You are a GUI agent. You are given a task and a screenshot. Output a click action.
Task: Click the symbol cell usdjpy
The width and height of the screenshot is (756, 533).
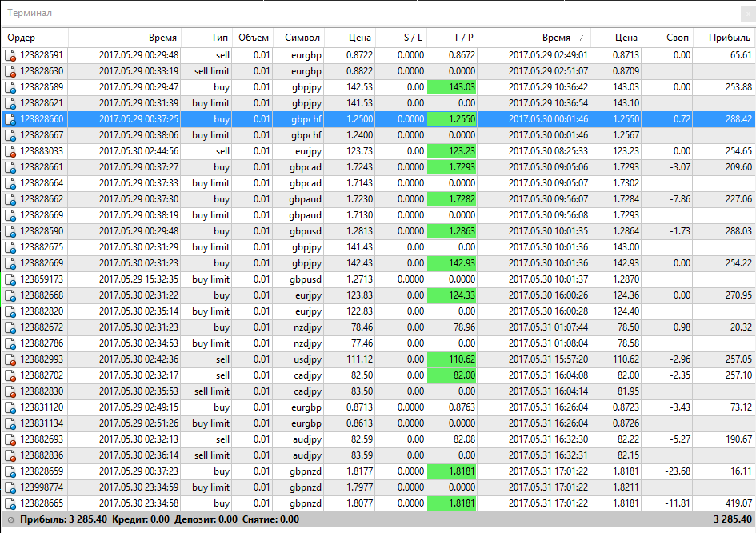307,359
